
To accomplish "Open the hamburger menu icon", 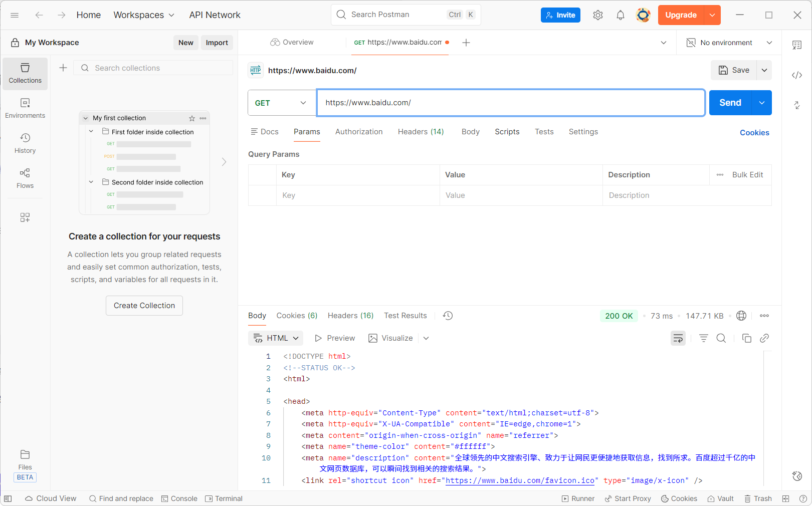I will click(x=15, y=15).
